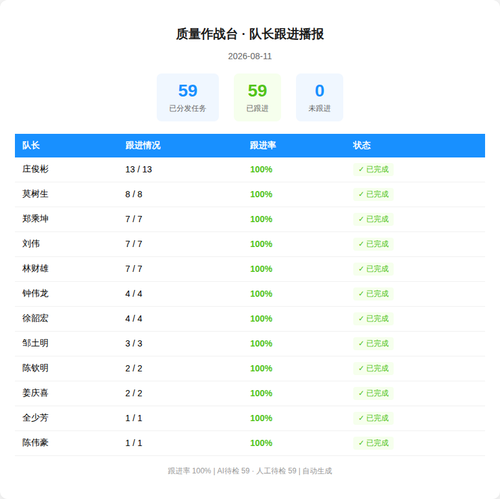Select team leader name 徐韶宏
The image size is (500, 499).
tap(35, 318)
